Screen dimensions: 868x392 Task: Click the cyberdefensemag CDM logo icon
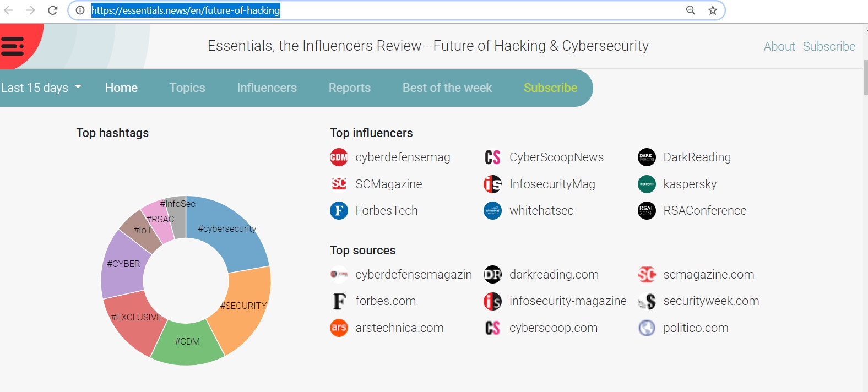pyautogui.click(x=339, y=157)
